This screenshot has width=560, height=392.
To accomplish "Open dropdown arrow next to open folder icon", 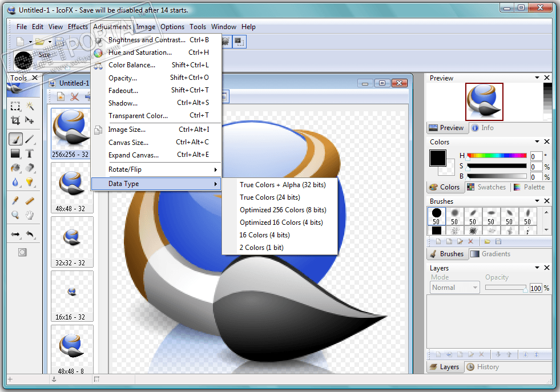I will pos(50,42).
